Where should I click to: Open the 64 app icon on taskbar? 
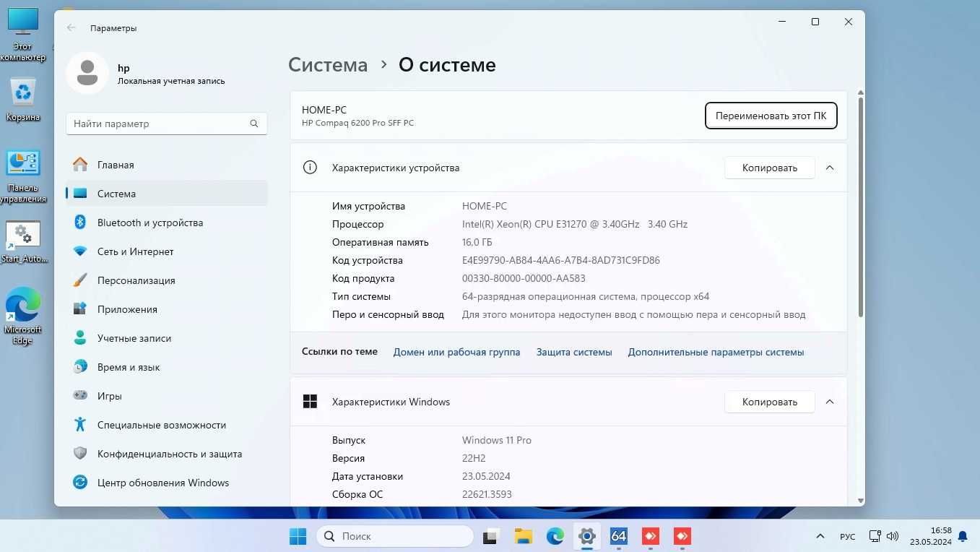[619, 536]
